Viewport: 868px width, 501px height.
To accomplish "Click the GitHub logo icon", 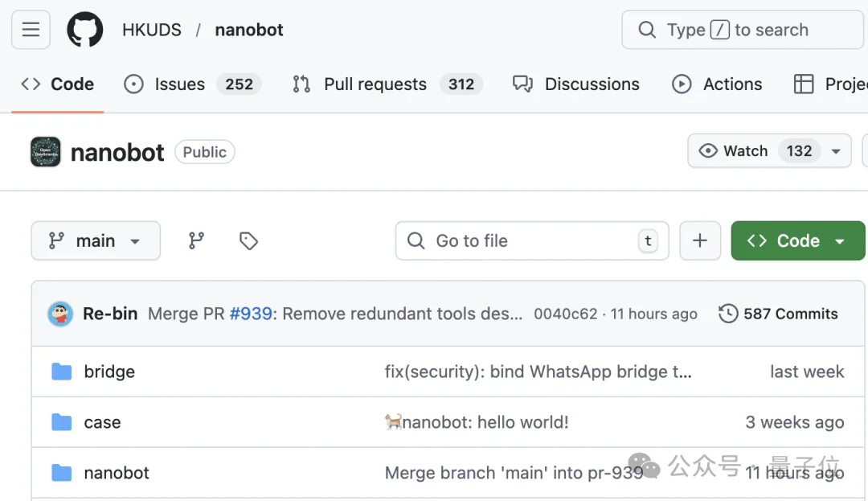I will (x=84, y=31).
